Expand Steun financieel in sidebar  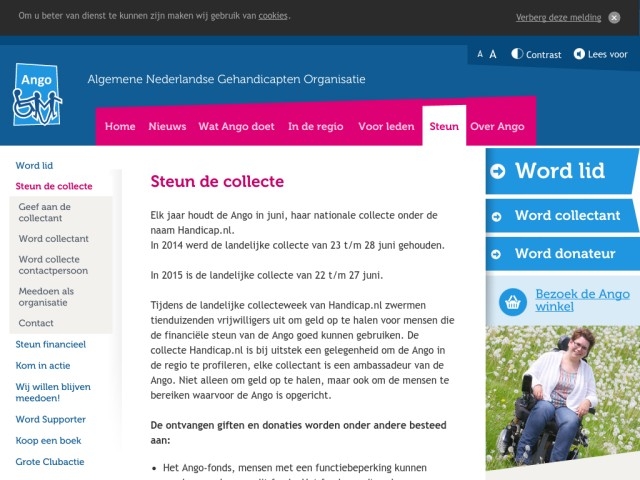[50, 344]
